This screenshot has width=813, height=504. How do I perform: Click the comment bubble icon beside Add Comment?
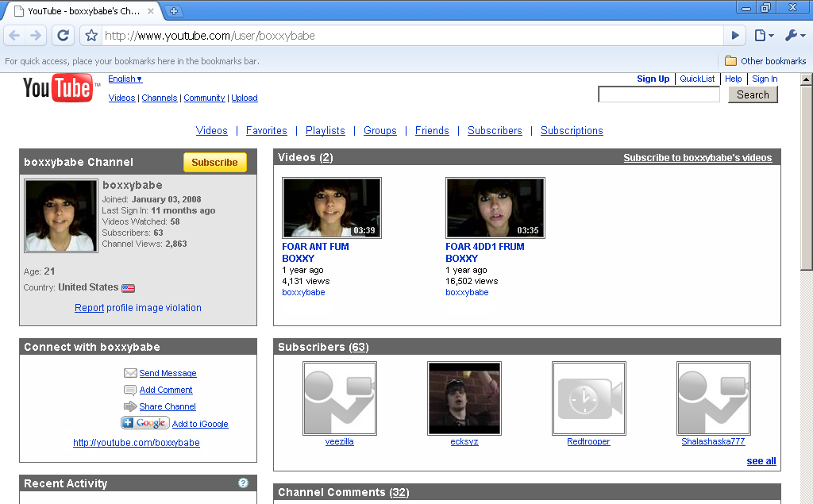(130, 390)
